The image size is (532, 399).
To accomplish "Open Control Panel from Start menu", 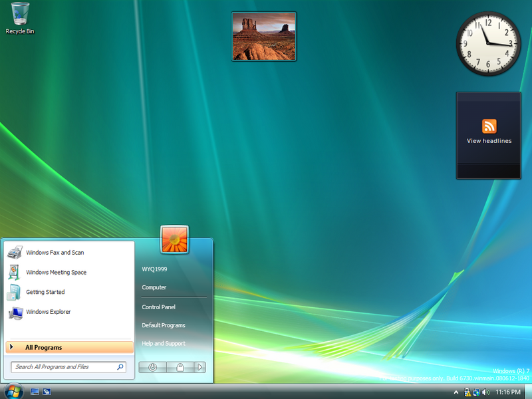I will 158,307.
